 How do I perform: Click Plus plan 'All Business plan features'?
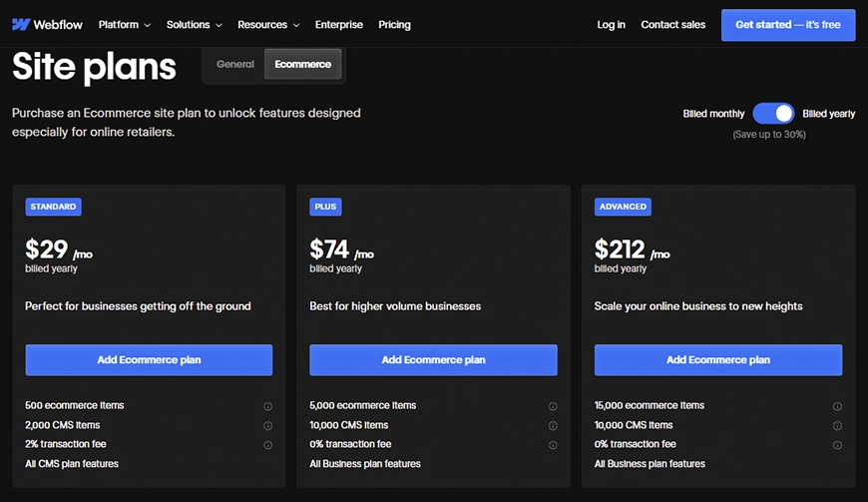click(365, 464)
